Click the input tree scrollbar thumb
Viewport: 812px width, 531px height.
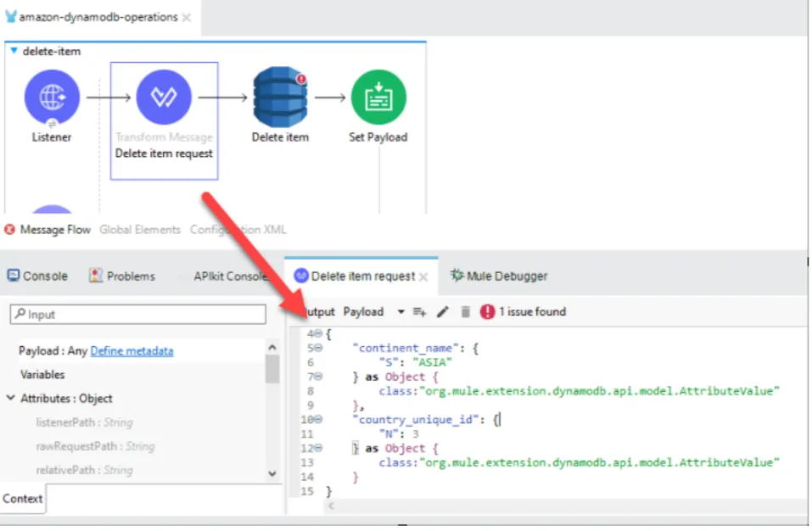point(272,369)
